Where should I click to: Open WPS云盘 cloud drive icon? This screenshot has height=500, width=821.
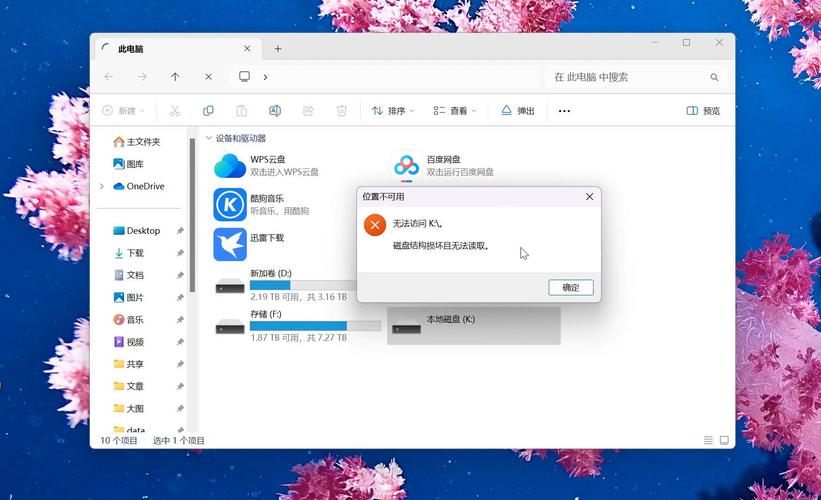click(230, 165)
